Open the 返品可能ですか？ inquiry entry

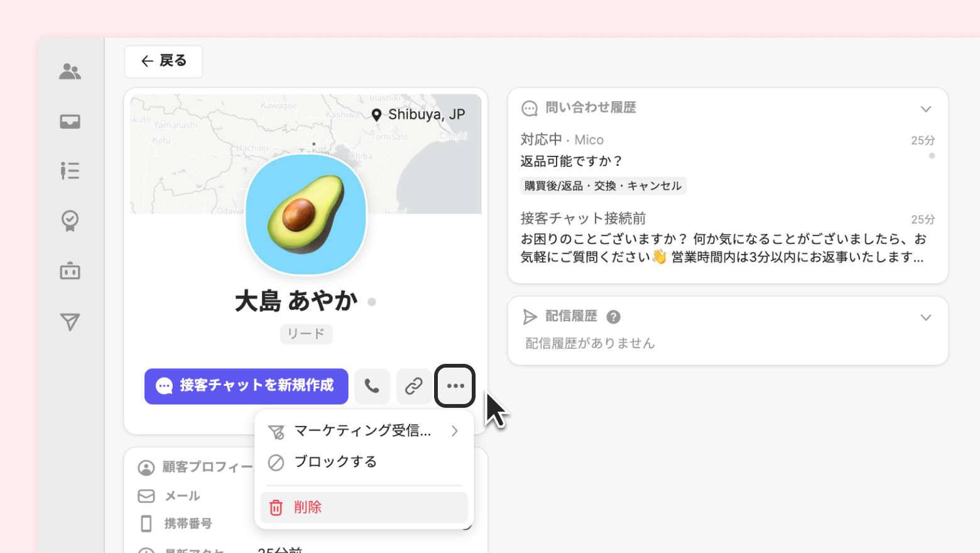click(x=571, y=162)
